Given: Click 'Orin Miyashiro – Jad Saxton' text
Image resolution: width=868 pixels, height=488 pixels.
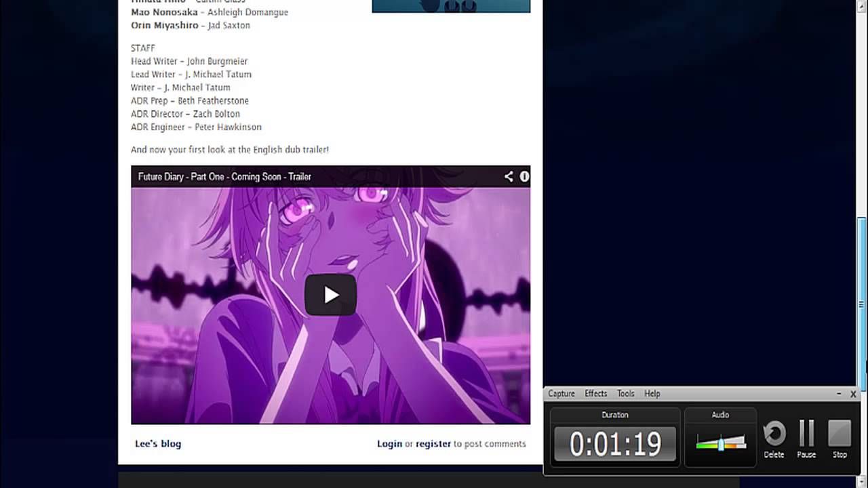Looking at the screenshot, I should [191, 25].
